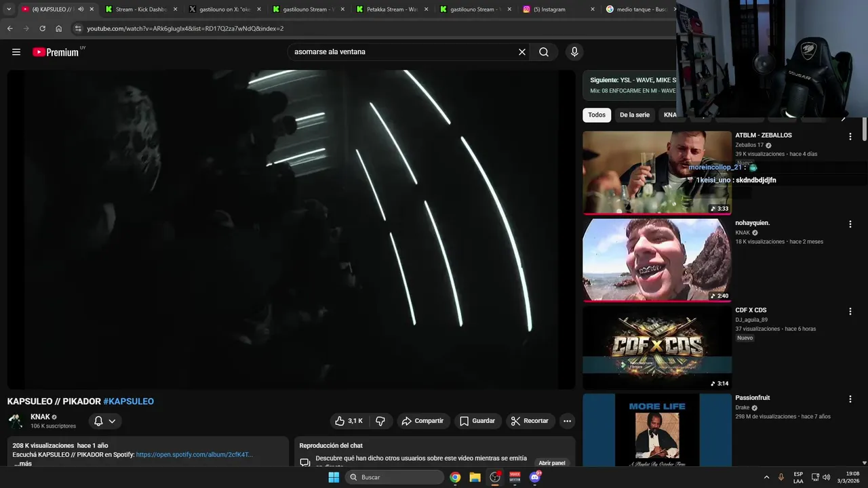Viewport: 868px width, 488px height.
Task: Open KNAK channel avatar
Action: tap(16, 421)
